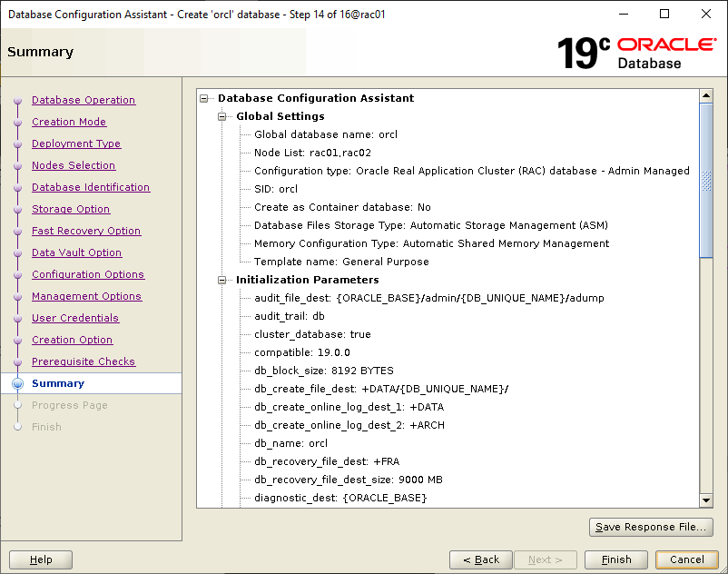Open the Configuration Options step

click(88, 274)
